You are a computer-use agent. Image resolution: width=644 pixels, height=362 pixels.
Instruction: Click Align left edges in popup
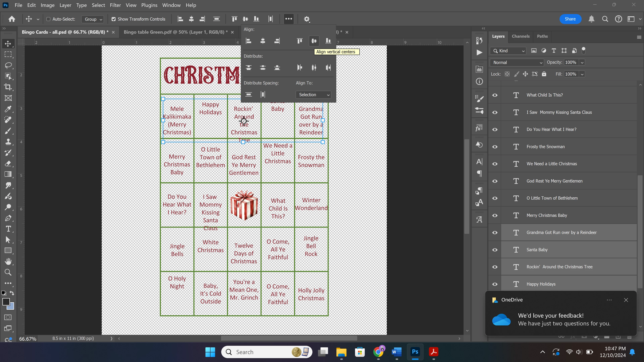click(249, 41)
